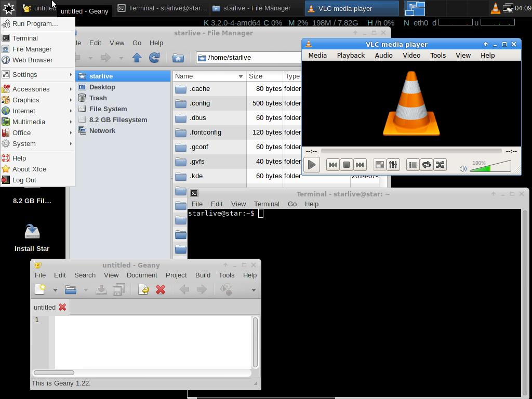
Task: Start playback with VLC play button
Action: 312,165
